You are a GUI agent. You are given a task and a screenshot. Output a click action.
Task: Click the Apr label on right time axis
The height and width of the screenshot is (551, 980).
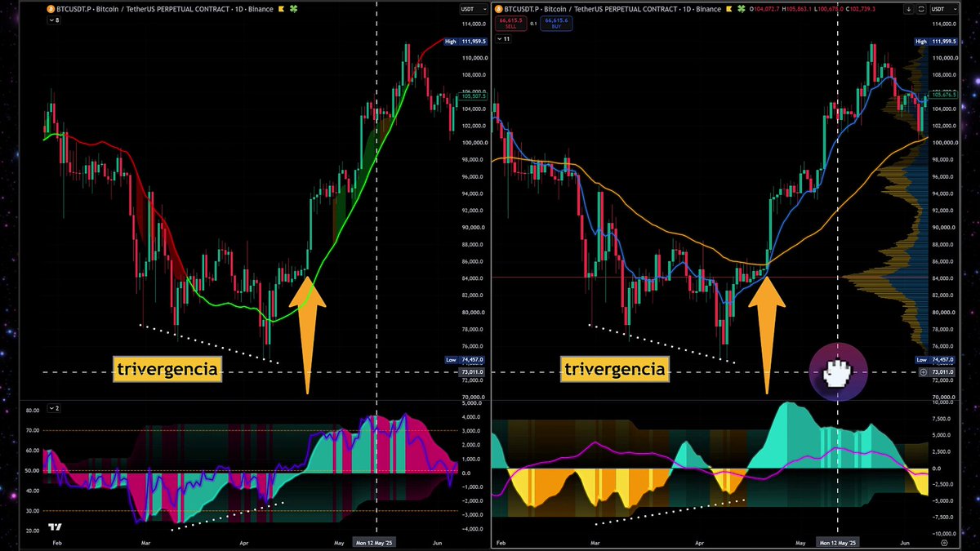698,542
